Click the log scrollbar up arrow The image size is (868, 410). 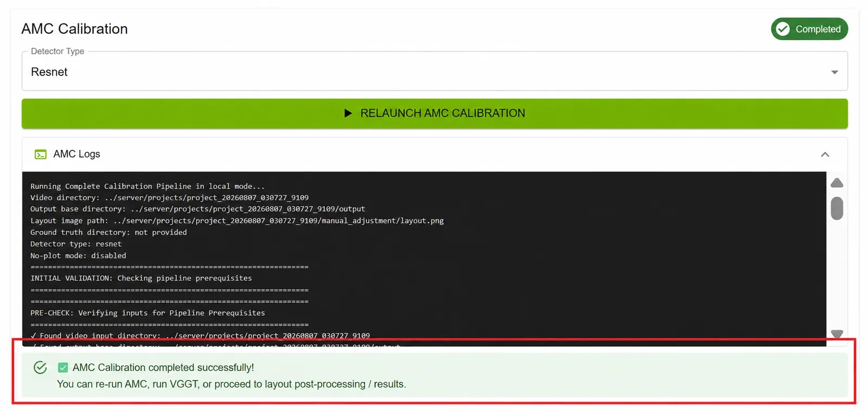[837, 183]
